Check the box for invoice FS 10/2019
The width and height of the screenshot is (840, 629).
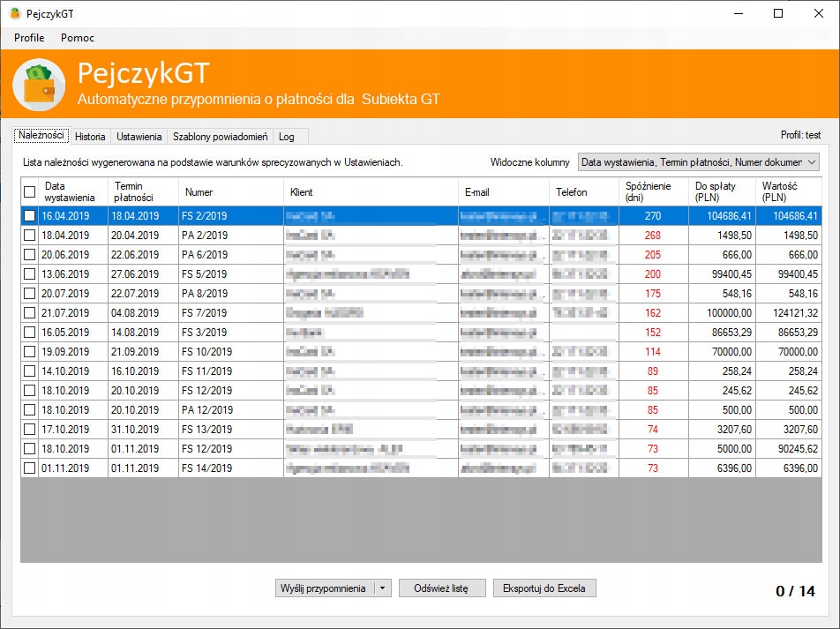click(x=29, y=351)
